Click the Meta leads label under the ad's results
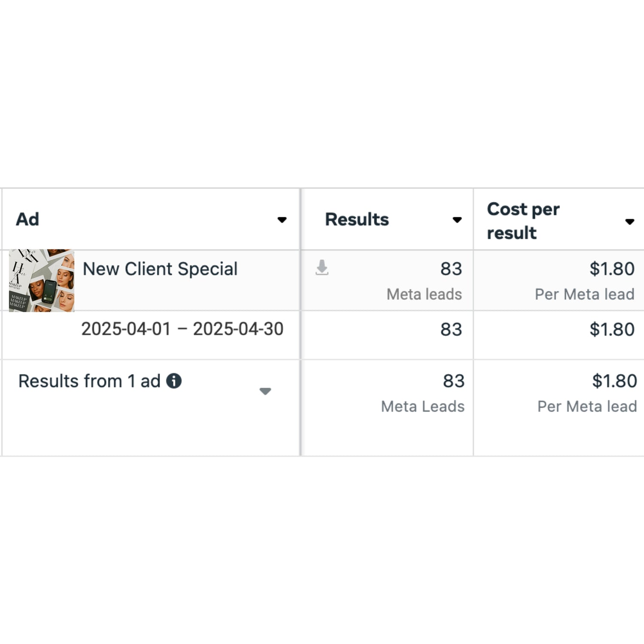 424,295
